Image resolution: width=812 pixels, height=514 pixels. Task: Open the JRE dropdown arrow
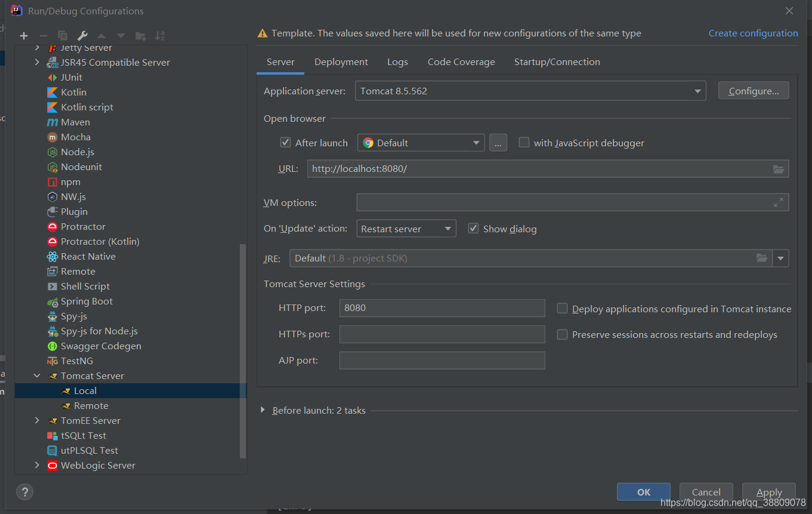pos(781,258)
